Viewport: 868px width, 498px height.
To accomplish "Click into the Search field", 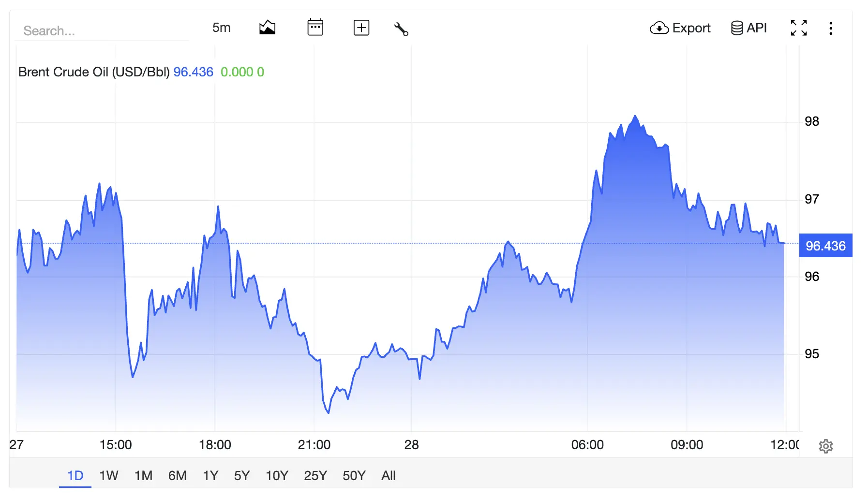I will coord(102,31).
